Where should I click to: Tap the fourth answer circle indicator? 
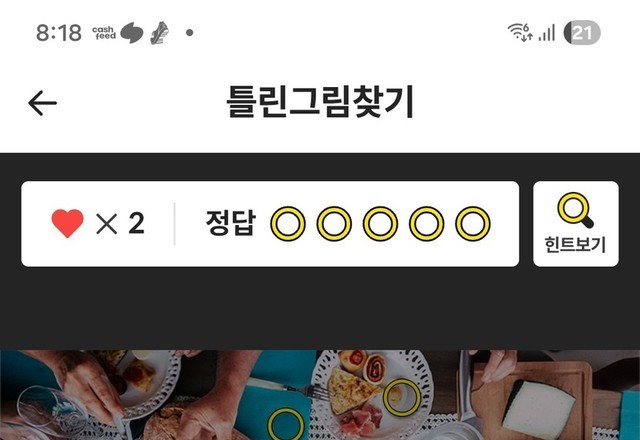pyautogui.click(x=427, y=224)
